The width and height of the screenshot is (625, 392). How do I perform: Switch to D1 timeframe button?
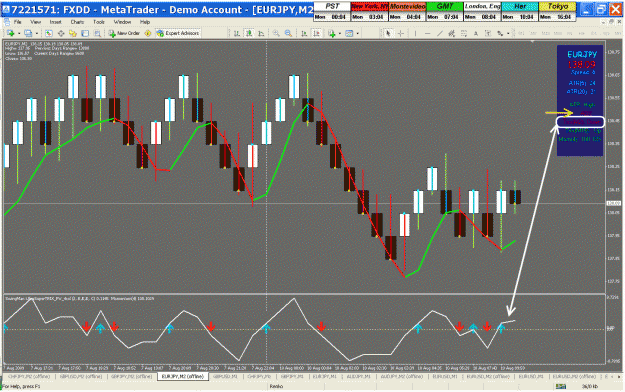click(594, 33)
